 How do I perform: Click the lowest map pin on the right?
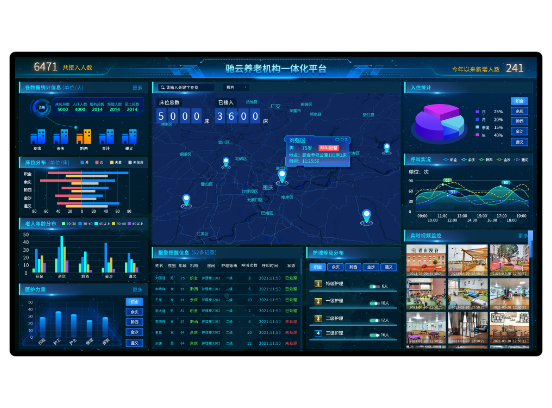point(366,216)
